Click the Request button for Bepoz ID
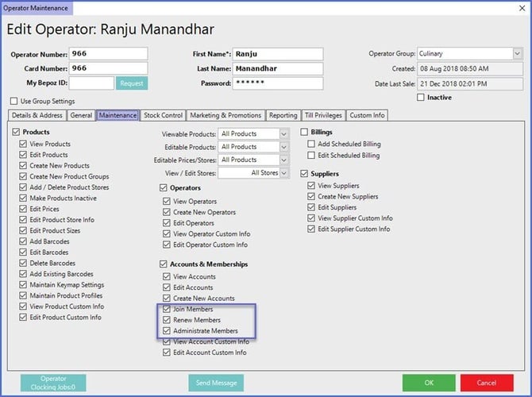Image resolution: width=532 pixels, height=397 pixels. (x=132, y=83)
